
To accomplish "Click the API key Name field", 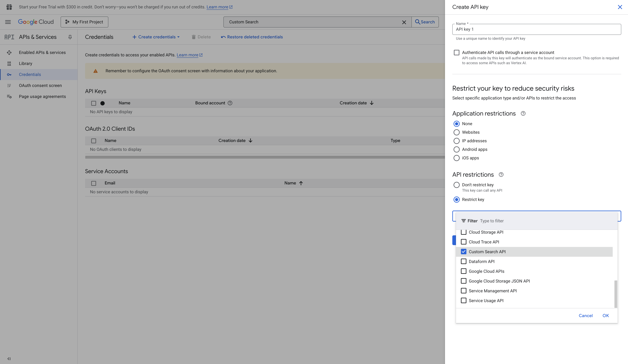I will point(536,29).
